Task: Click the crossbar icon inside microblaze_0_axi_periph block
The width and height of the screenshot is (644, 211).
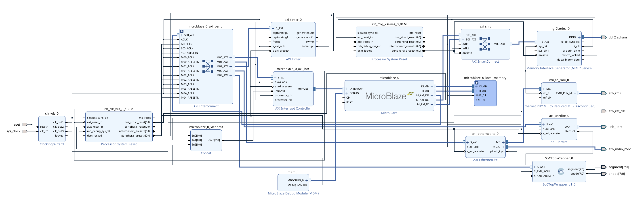Action: [208, 66]
